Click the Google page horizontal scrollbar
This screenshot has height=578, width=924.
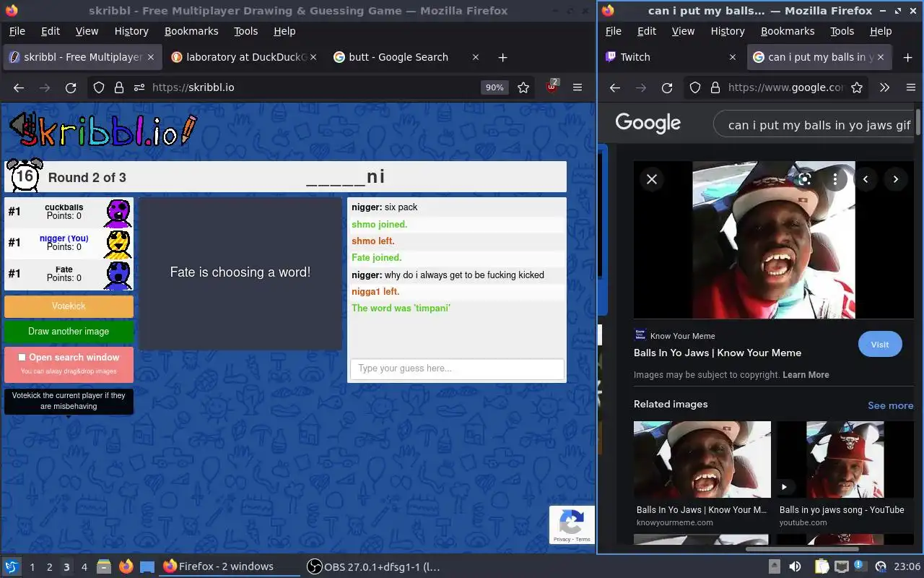(x=802, y=549)
